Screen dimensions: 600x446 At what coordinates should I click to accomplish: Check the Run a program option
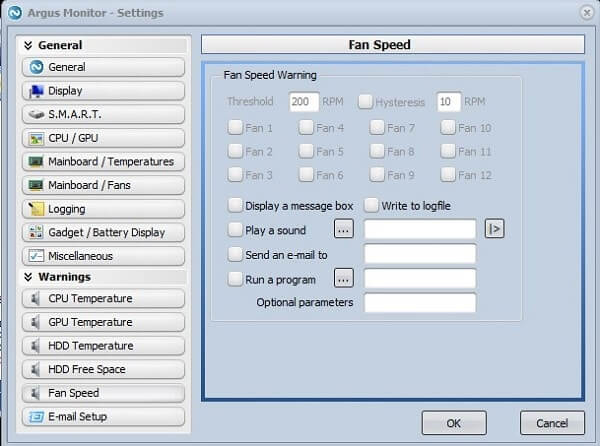235,279
